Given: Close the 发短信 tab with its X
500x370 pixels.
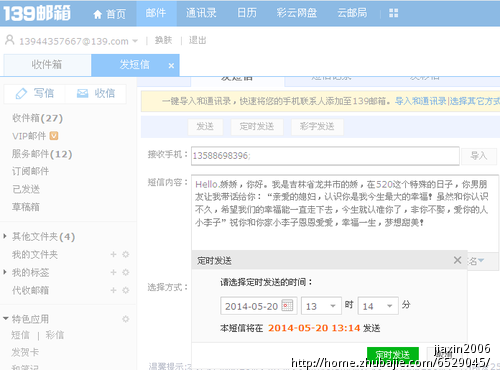Looking at the screenshot, I should (171, 66).
